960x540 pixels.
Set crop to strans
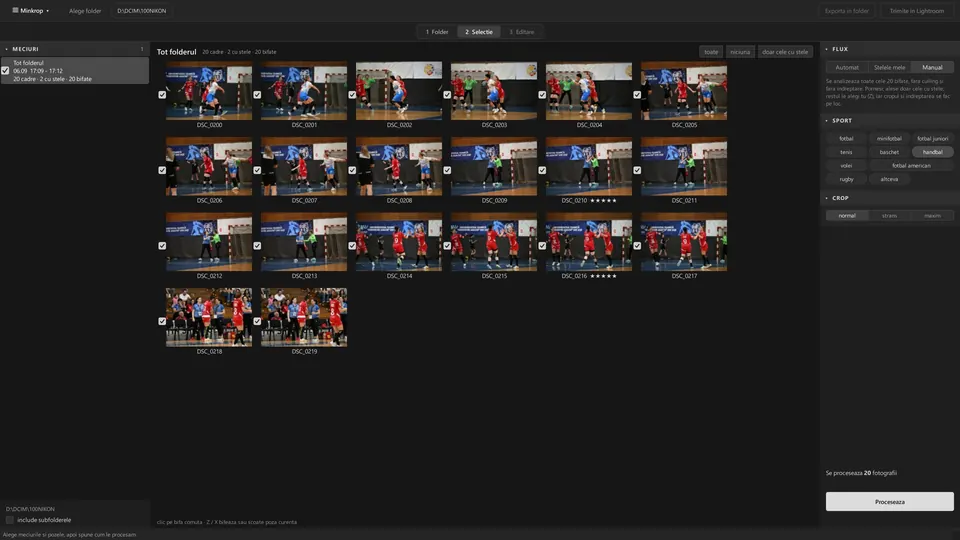pos(890,216)
